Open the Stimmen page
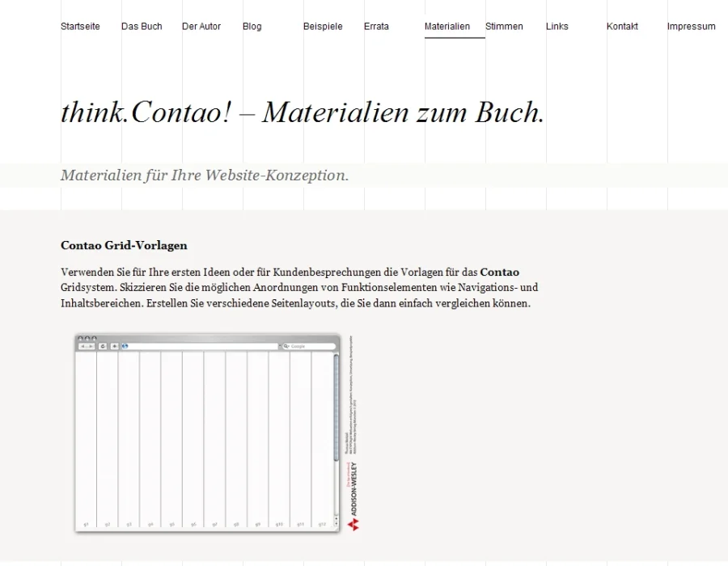Screen dimensions: 728x566 coord(504,27)
